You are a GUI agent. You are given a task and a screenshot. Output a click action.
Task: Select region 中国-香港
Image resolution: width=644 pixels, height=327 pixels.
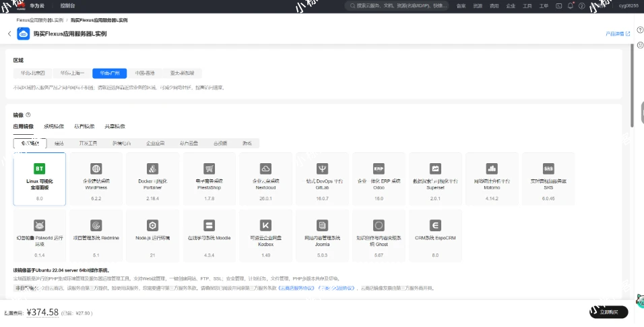tap(145, 73)
